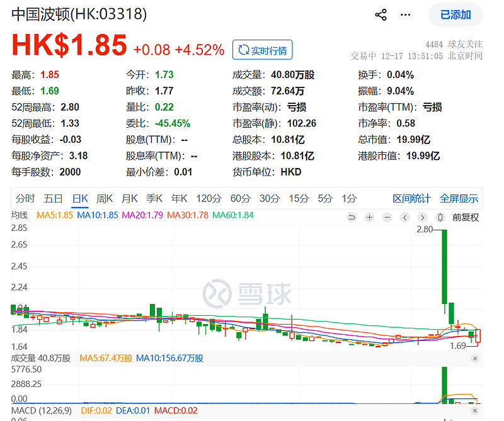
Task: Click the 实时行情 refresh button
Action: [262, 50]
